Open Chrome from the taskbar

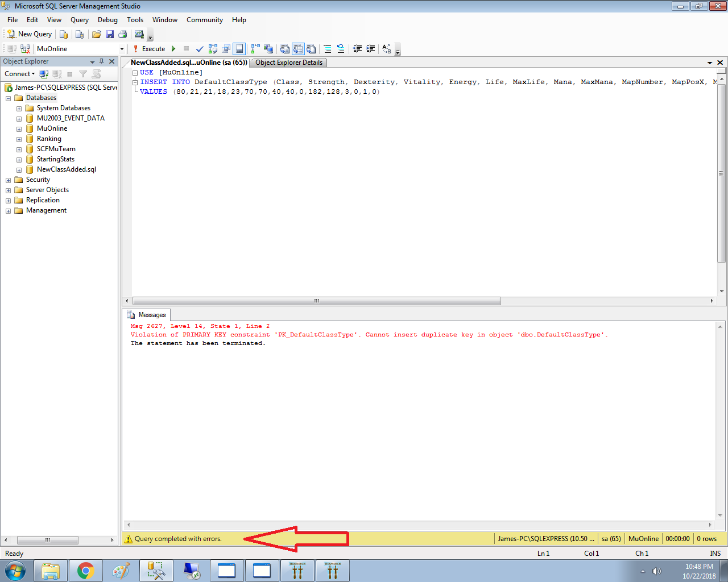coord(86,571)
